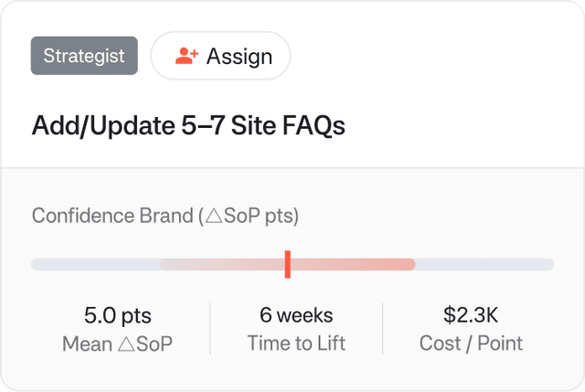
Task: Open the Add/Update 5–7 Site FAQs title
Action: 188,126
